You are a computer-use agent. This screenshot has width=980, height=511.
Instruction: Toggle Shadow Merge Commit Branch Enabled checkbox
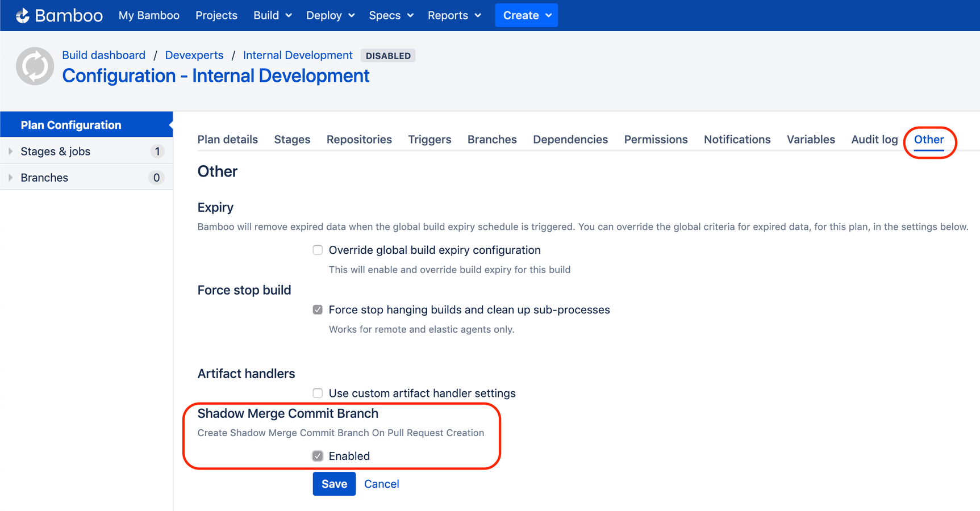(x=318, y=456)
